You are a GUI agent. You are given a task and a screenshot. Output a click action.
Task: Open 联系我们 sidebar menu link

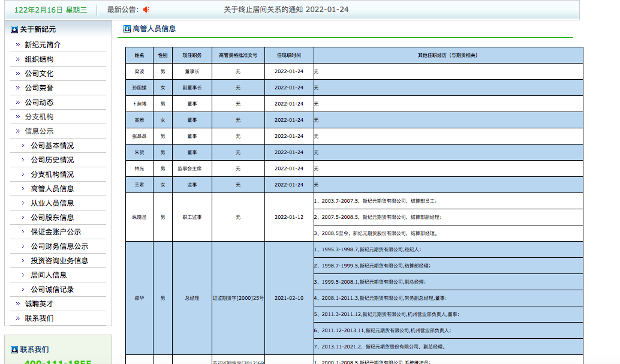[x=39, y=318]
